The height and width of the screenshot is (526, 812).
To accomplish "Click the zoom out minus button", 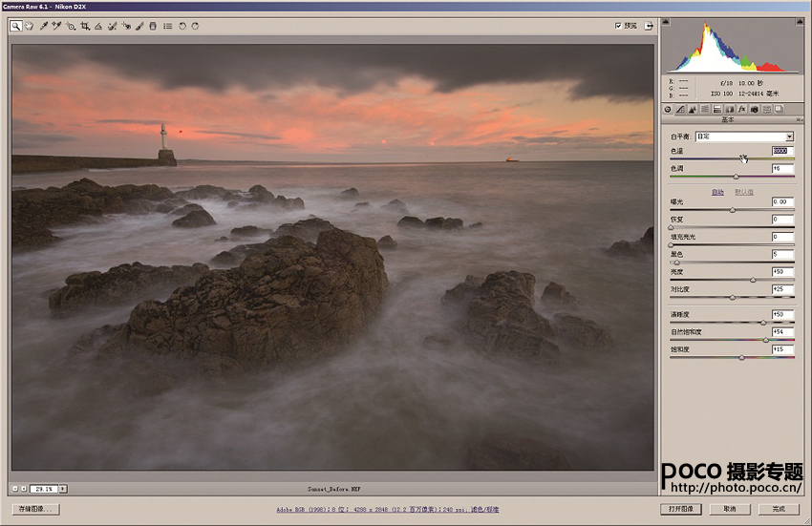I will coord(15,489).
